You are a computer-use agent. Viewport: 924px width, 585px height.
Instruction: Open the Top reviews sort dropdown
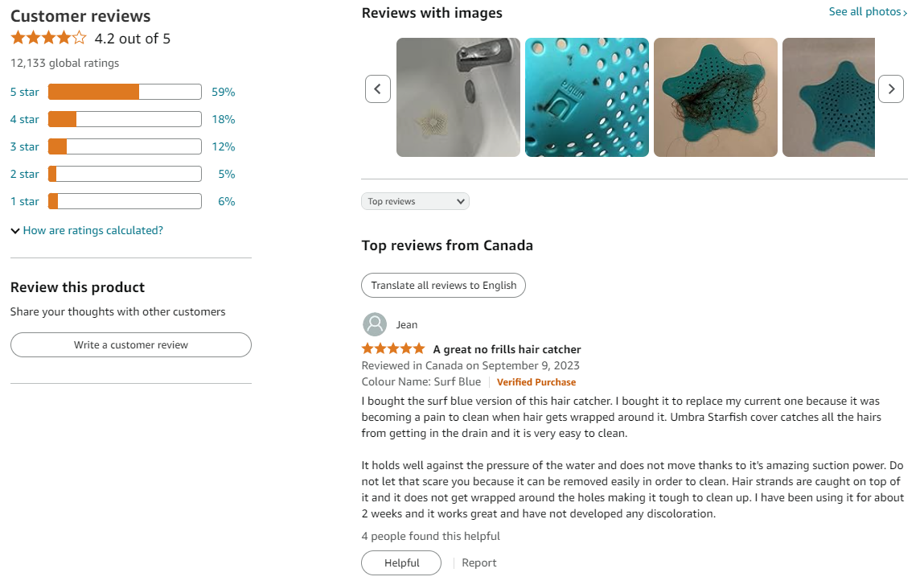tap(416, 201)
